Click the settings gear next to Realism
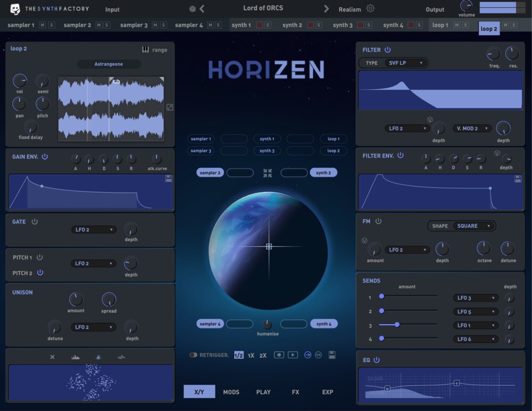The width and height of the screenshot is (532, 411). pyautogui.click(x=371, y=9)
